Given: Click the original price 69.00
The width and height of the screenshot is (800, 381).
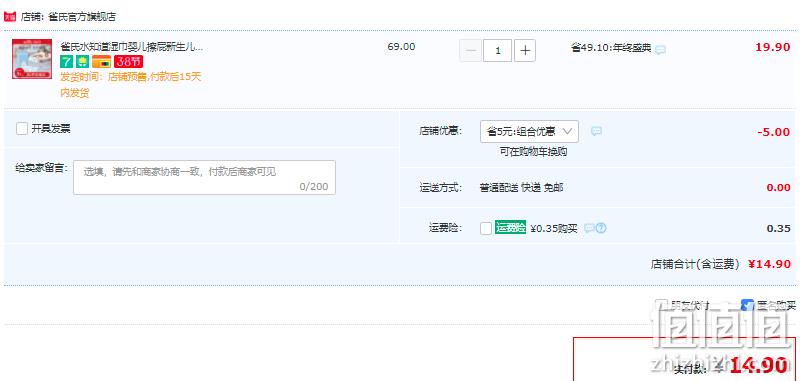Looking at the screenshot, I should [401, 47].
